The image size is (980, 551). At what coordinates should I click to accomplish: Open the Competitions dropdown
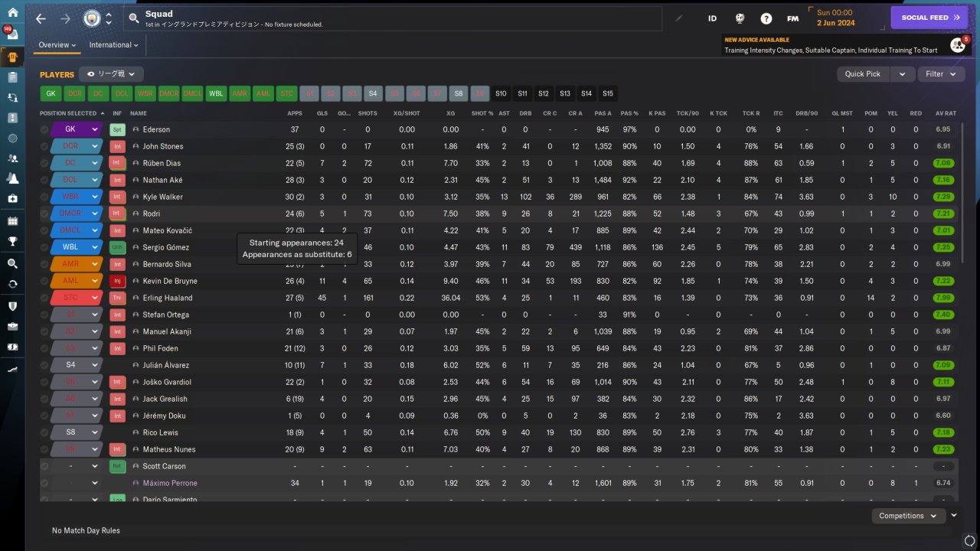click(908, 516)
